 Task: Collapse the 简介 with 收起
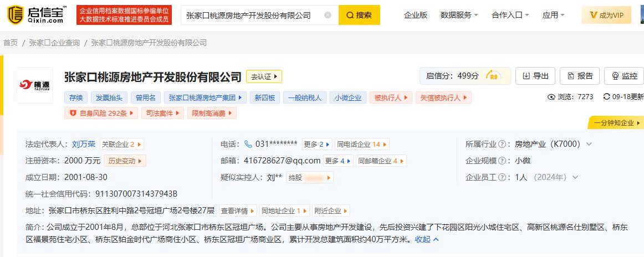pos(427,239)
